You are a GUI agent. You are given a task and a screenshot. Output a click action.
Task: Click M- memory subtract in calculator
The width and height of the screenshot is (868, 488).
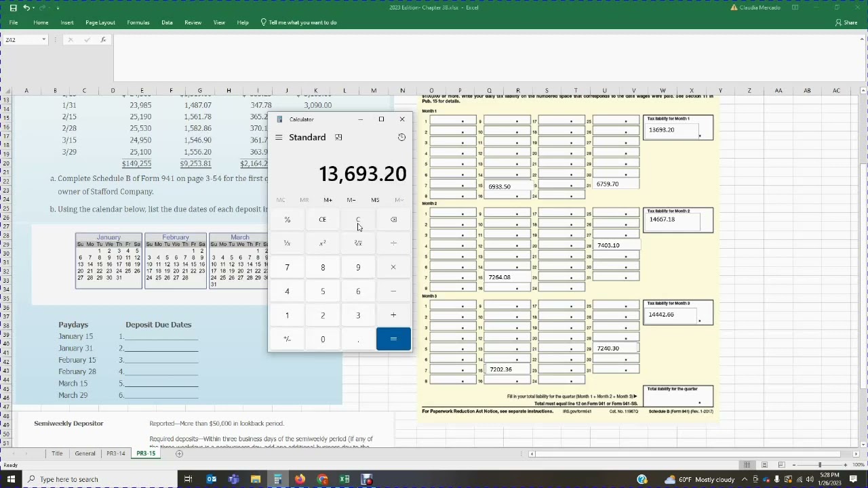tap(351, 200)
